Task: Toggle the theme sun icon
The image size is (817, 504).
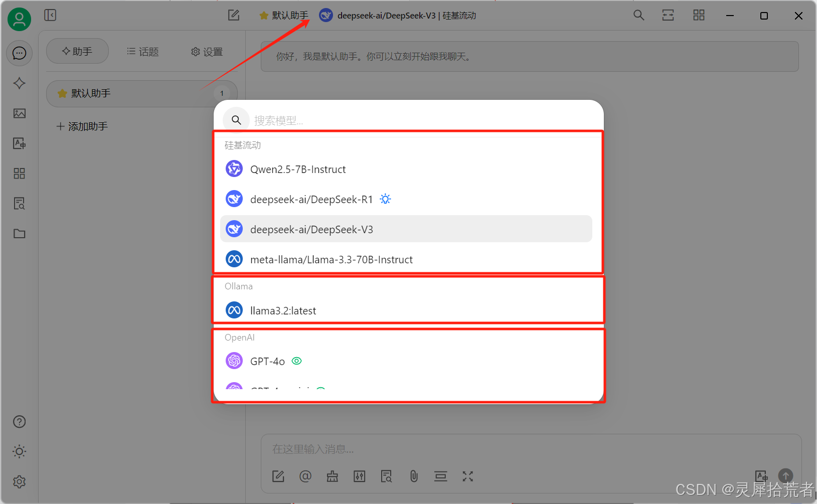Action: [19, 451]
